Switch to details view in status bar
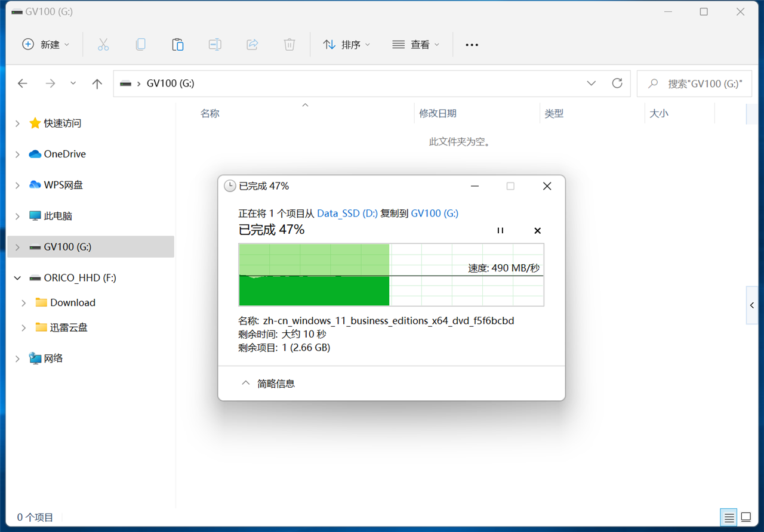Screen dimensions: 764x532 tap(729, 518)
